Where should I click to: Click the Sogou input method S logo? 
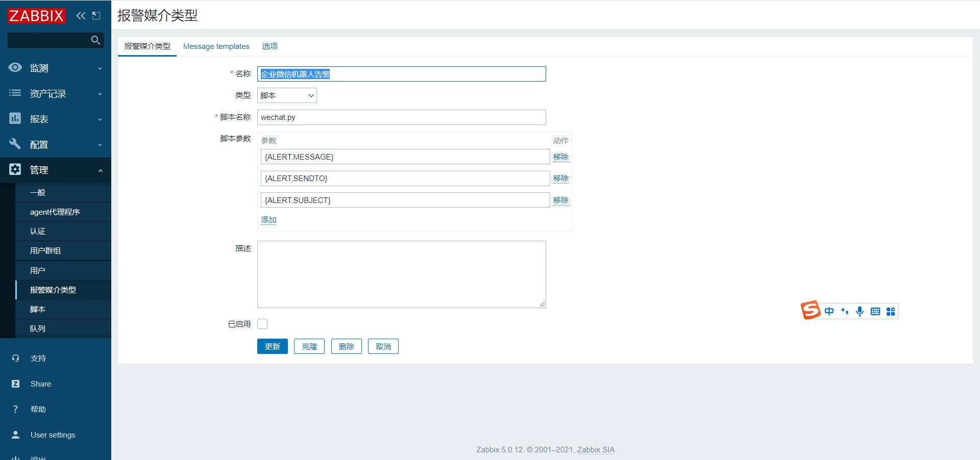pyautogui.click(x=811, y=310)
